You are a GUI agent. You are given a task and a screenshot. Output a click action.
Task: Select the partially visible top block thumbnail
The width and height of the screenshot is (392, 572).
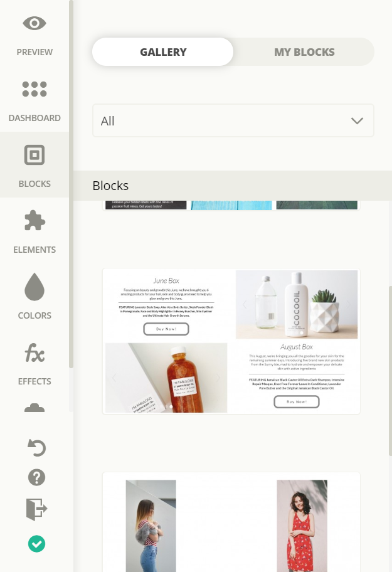[231, 205]
